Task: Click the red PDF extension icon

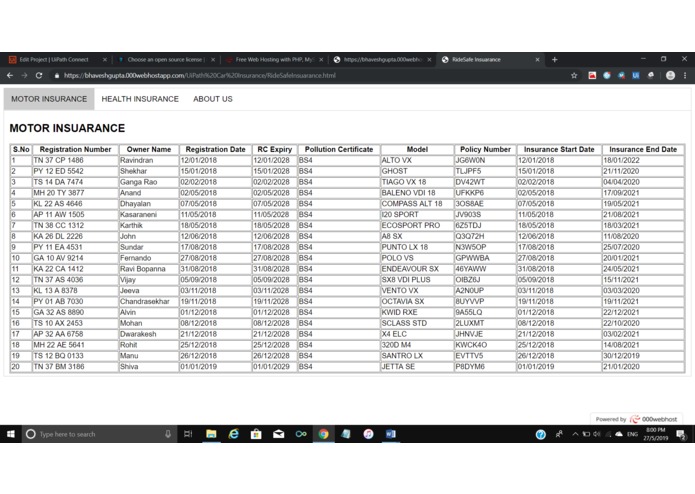Action: pos(592,76)
